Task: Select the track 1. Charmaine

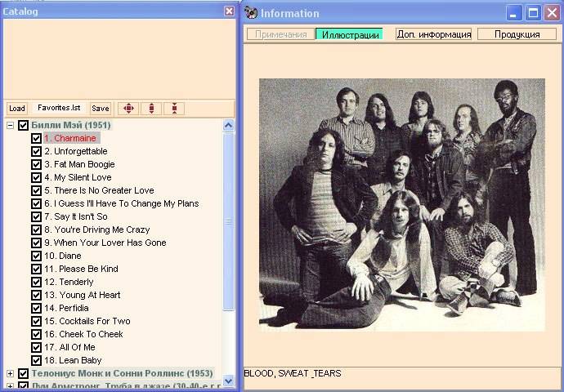Action: tap(70, 138)
